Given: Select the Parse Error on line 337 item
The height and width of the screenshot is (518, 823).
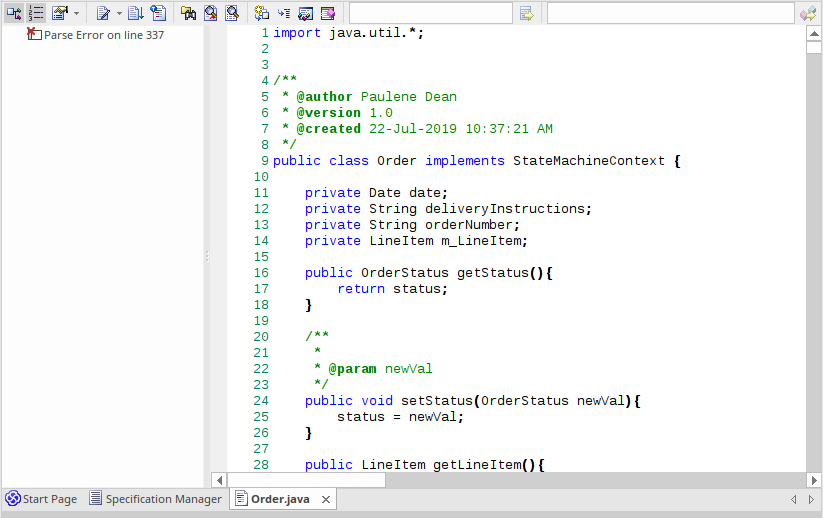Looking at the screenshot, I should (103, 34).
